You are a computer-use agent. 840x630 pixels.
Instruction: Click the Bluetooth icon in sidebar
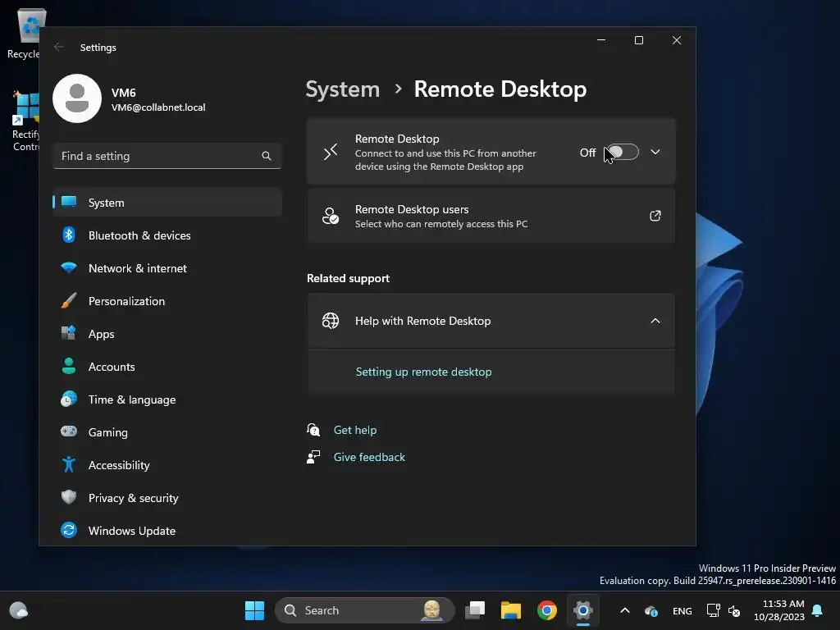(x=69, y=235)
